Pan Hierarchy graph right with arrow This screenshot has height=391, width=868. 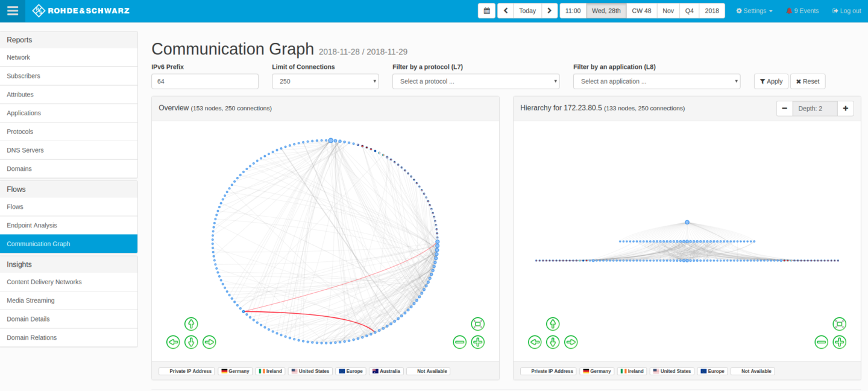tap(571, 342)
